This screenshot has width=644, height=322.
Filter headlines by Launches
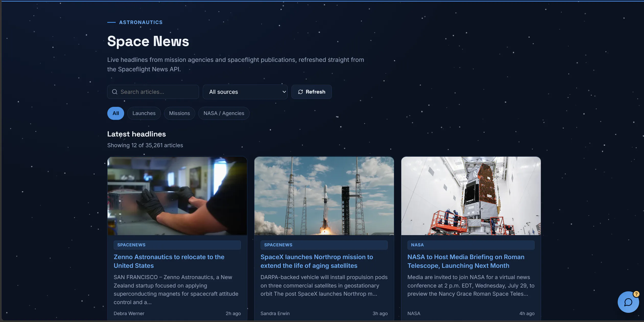click(x=144, y=113)
